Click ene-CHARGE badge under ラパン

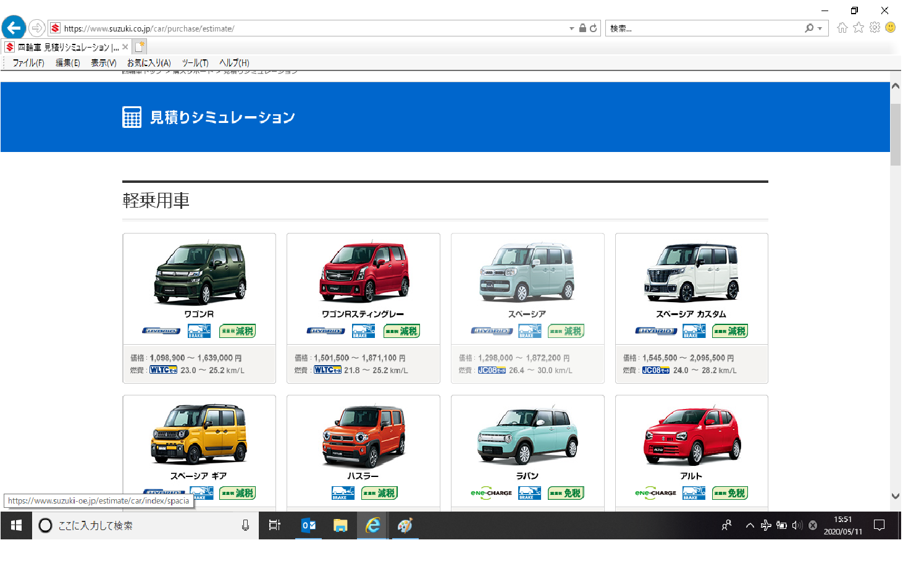tap(491, 493)
